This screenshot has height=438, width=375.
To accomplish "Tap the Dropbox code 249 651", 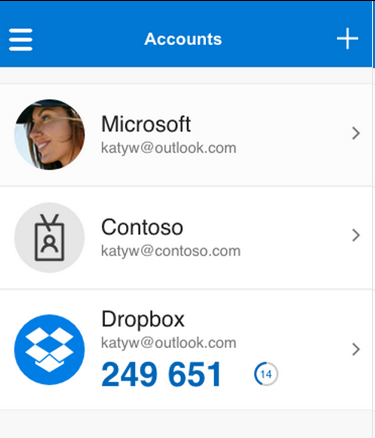I will coord(161,374).
